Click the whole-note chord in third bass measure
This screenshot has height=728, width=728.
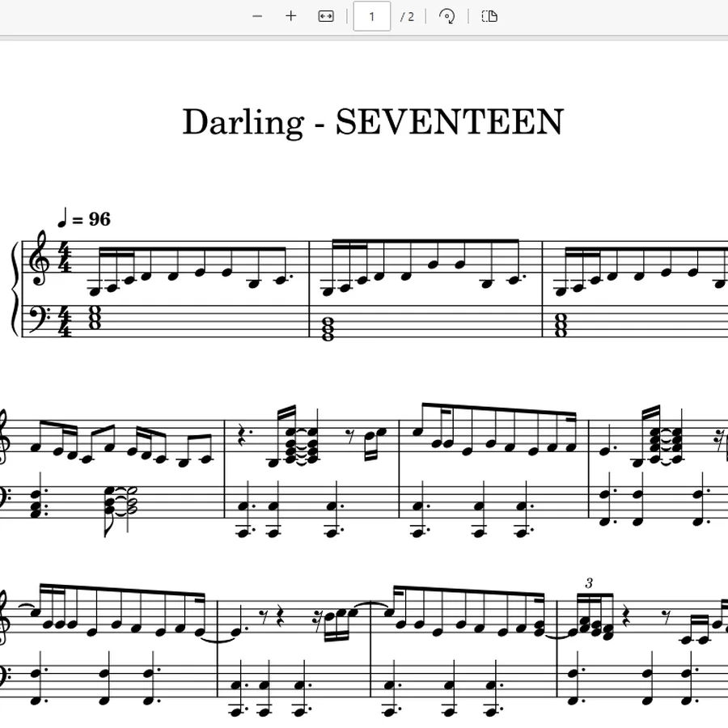(x=561, y=325)
